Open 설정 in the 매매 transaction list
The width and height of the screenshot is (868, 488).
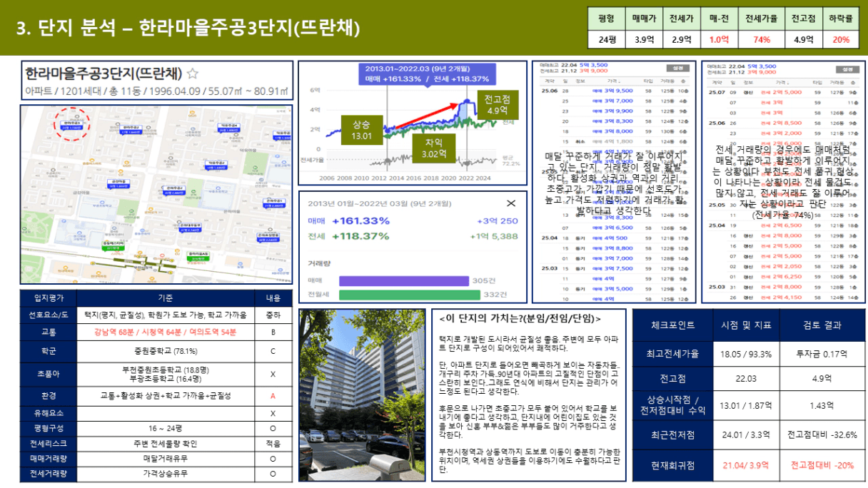click(677, 69)
